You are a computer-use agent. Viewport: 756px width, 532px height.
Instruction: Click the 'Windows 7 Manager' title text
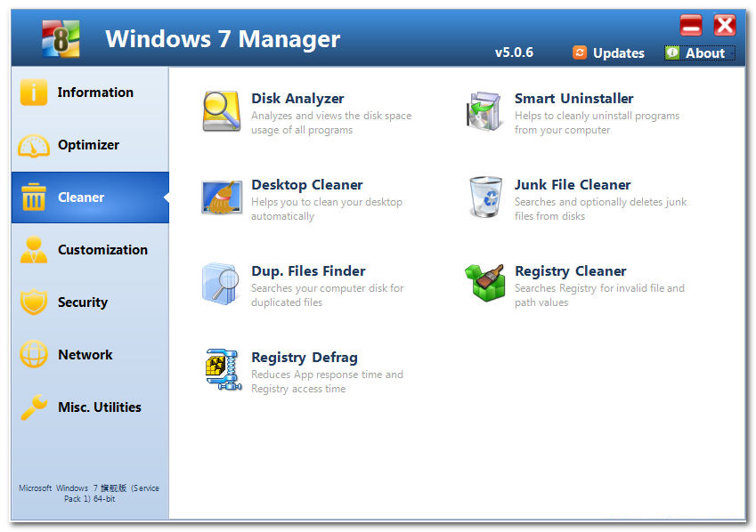[223, 38]
